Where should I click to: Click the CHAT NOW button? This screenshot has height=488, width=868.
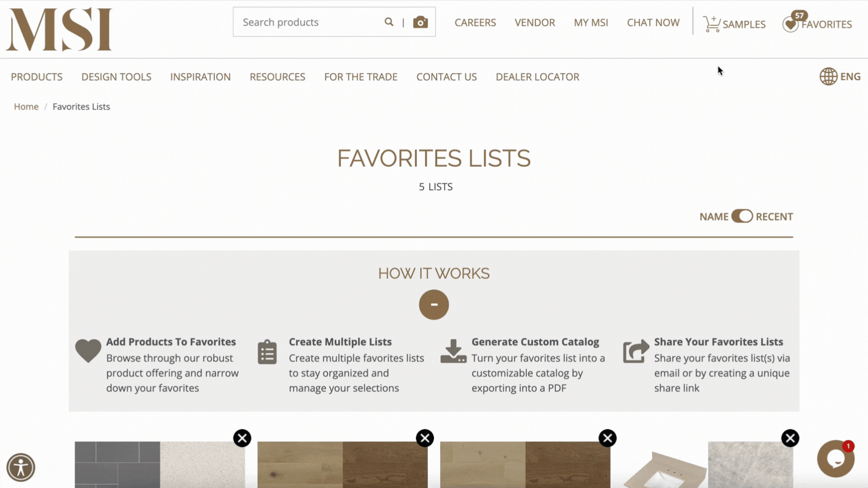(653, 22)
